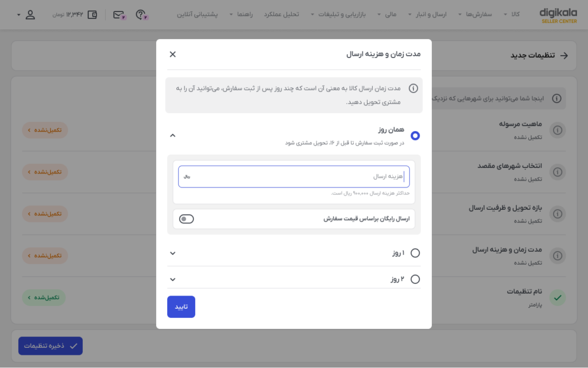Open the تحلیل عملکرد menu item
Image resolution: width=588 pixels, height=368 pixels.
pos(281,14)
